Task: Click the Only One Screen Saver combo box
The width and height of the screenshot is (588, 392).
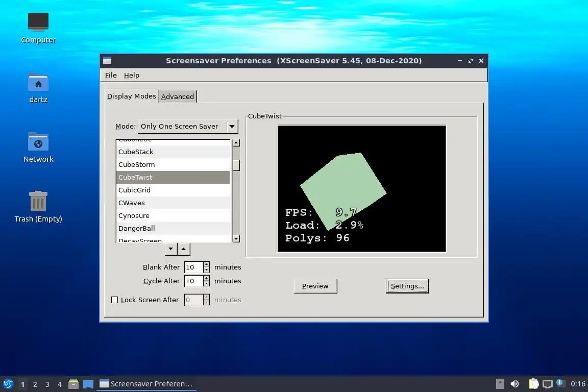Action: (188, 127)
